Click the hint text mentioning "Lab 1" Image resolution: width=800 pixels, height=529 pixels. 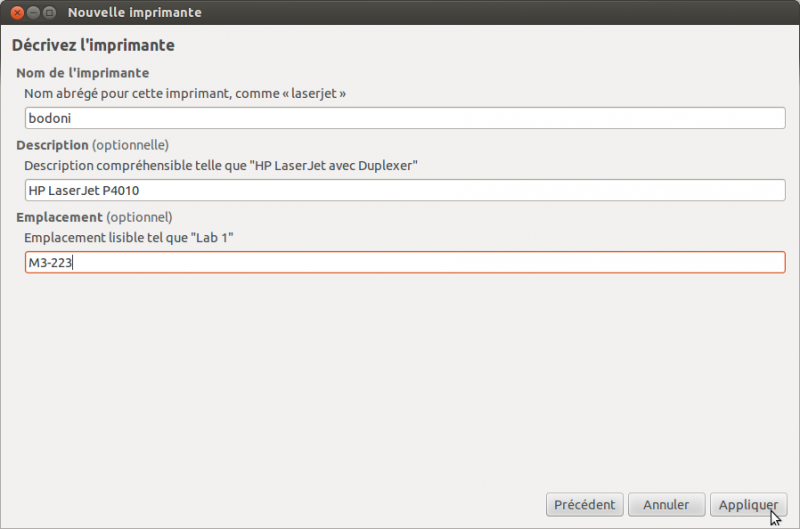coord(129,238)
